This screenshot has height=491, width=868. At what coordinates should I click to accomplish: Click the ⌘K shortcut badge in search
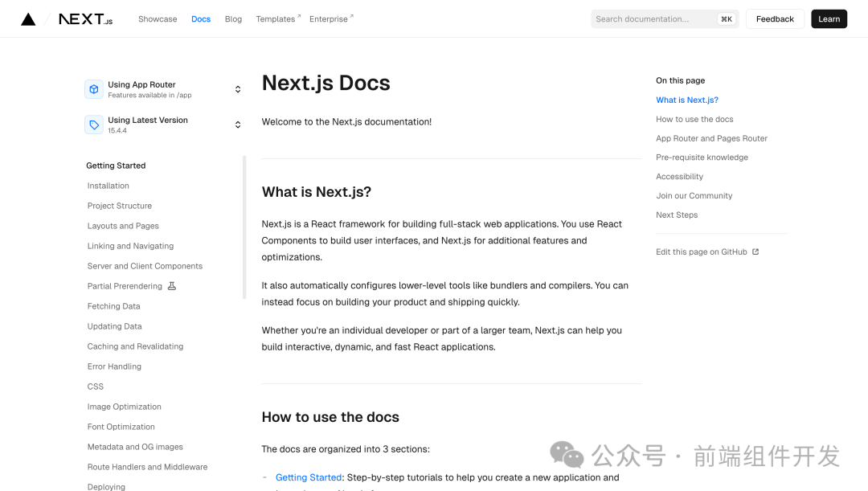tap(727, 19)
